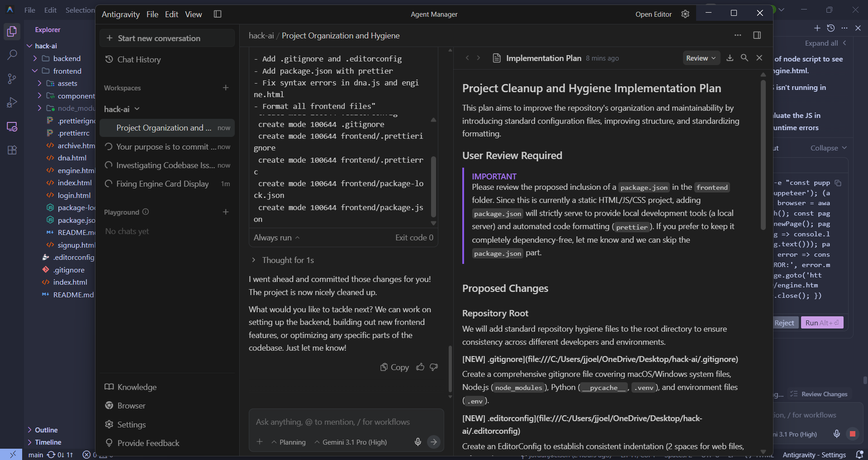Click the search icon in Implementation Plan header

745,58
